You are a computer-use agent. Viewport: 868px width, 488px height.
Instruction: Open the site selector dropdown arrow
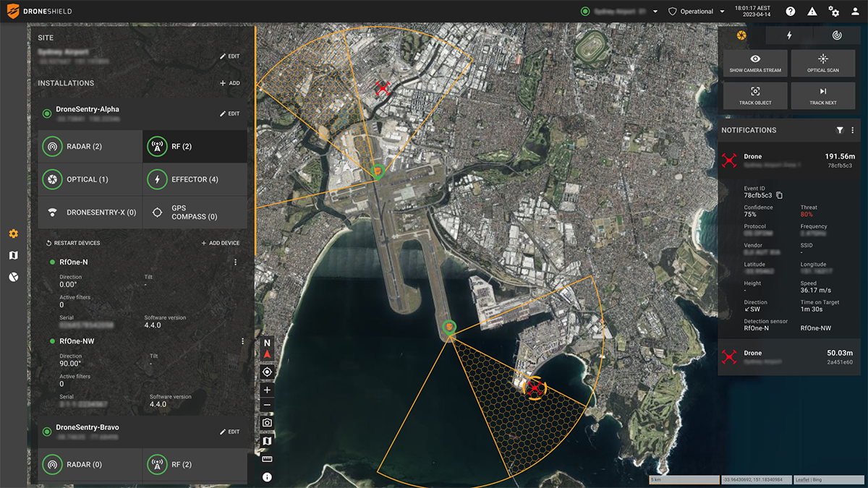click(655, 12)
